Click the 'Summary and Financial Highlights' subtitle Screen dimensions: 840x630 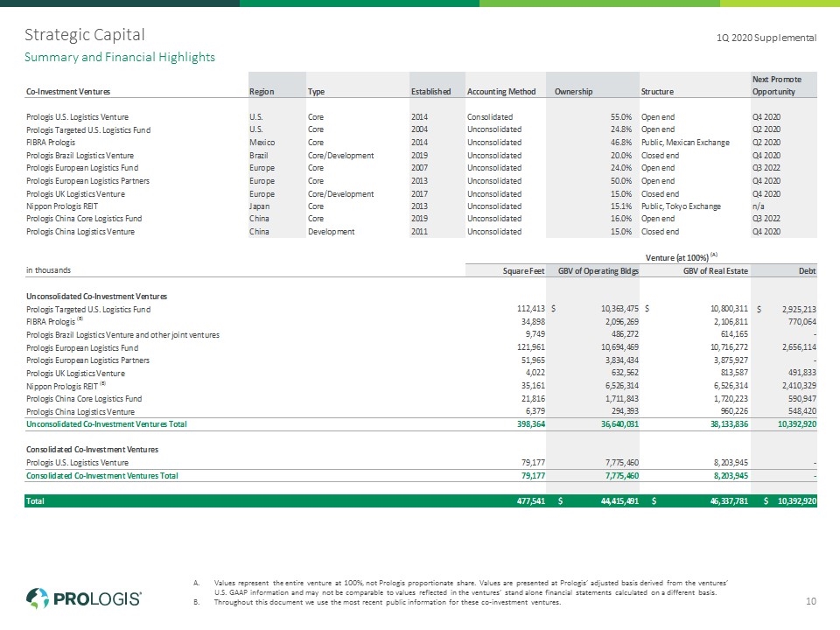(120, 57)
